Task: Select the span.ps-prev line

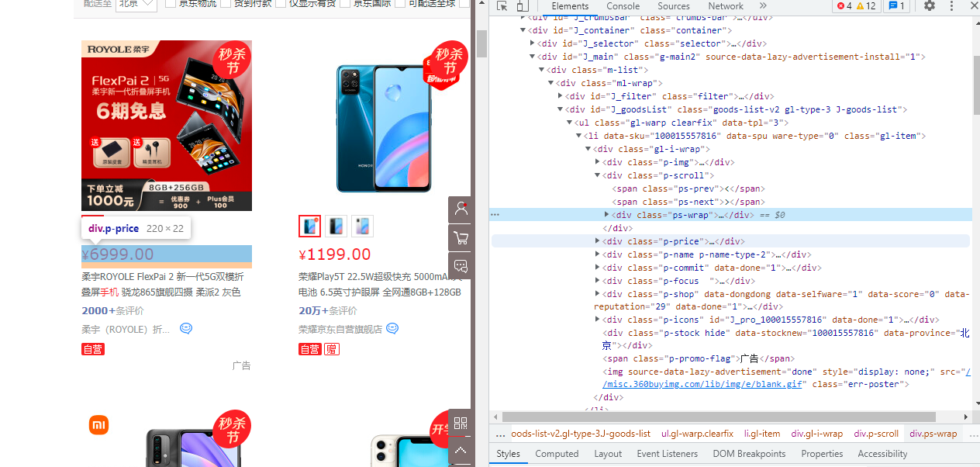Action: [x=688, y=189]
